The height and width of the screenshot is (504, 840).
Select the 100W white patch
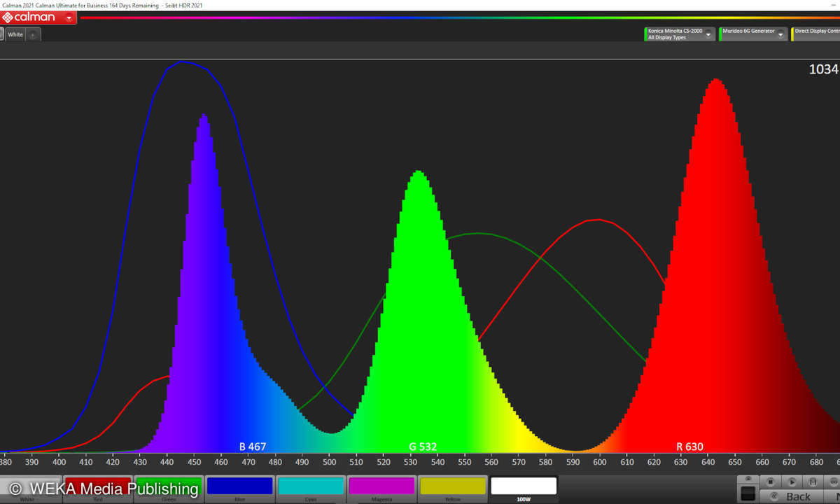pyautogui.click(x=524, y=488)
